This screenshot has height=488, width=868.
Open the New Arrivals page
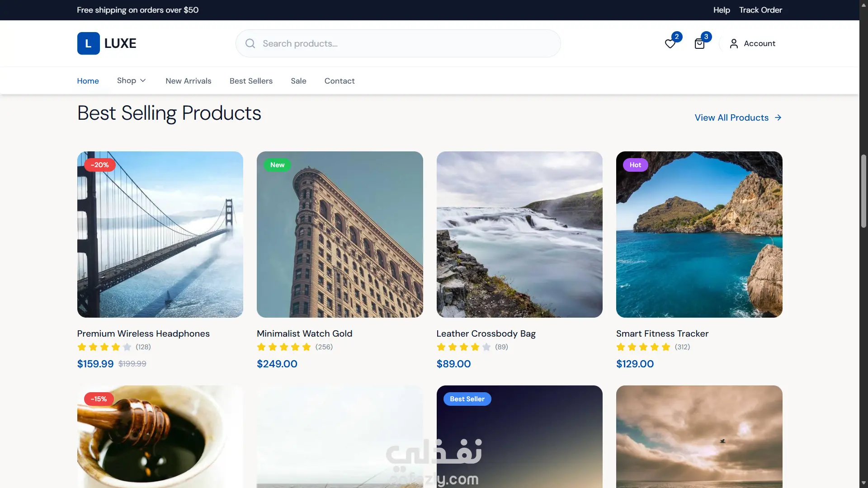189,81
